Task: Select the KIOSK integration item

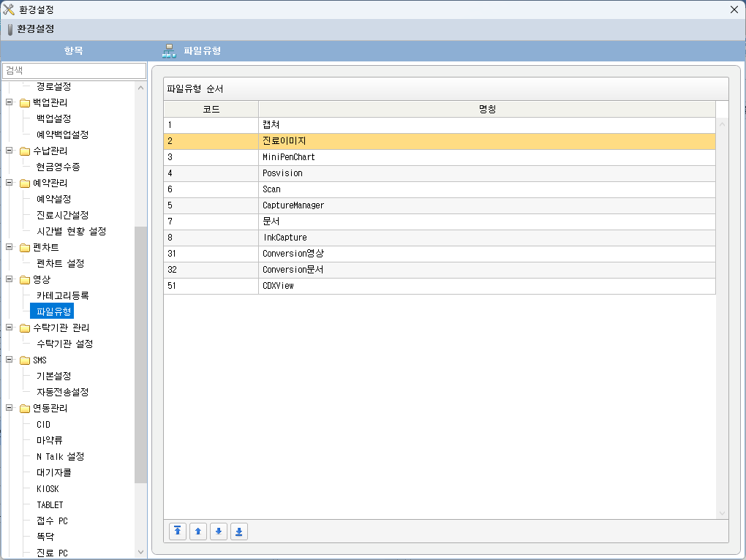Action: [48, 489]
